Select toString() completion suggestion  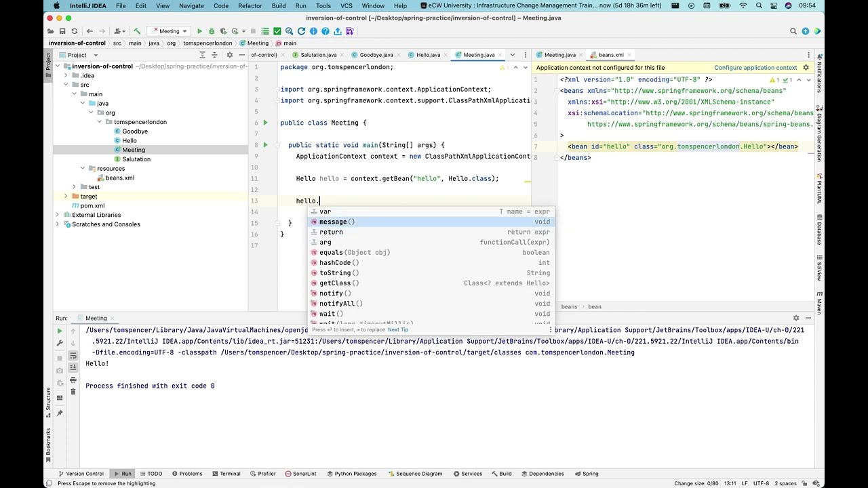(430, 273)
